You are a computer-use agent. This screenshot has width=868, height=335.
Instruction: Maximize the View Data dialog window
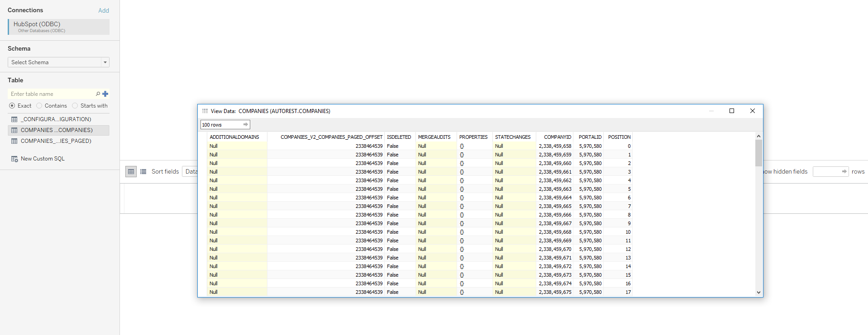pos(731,111)
